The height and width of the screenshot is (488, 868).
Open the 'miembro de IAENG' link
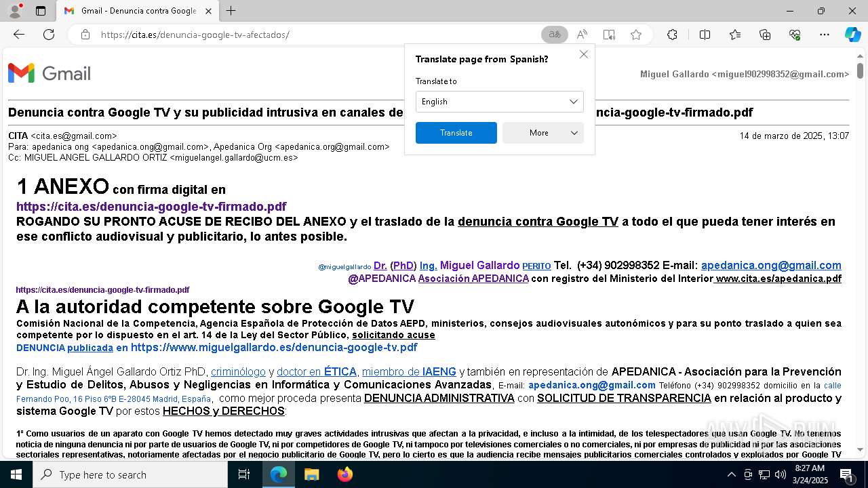pyautogui.click(x=409, y=371)
